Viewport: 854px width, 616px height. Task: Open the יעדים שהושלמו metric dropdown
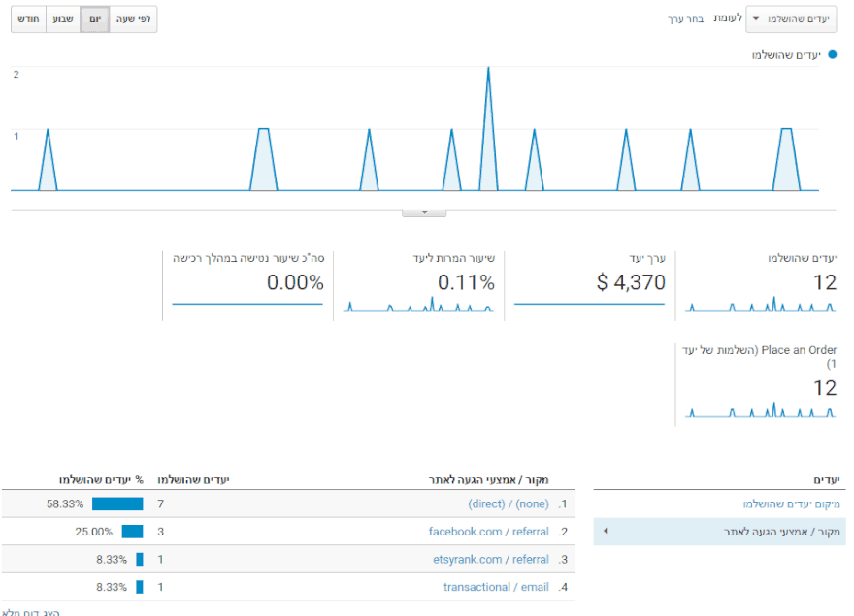(792, 19)
